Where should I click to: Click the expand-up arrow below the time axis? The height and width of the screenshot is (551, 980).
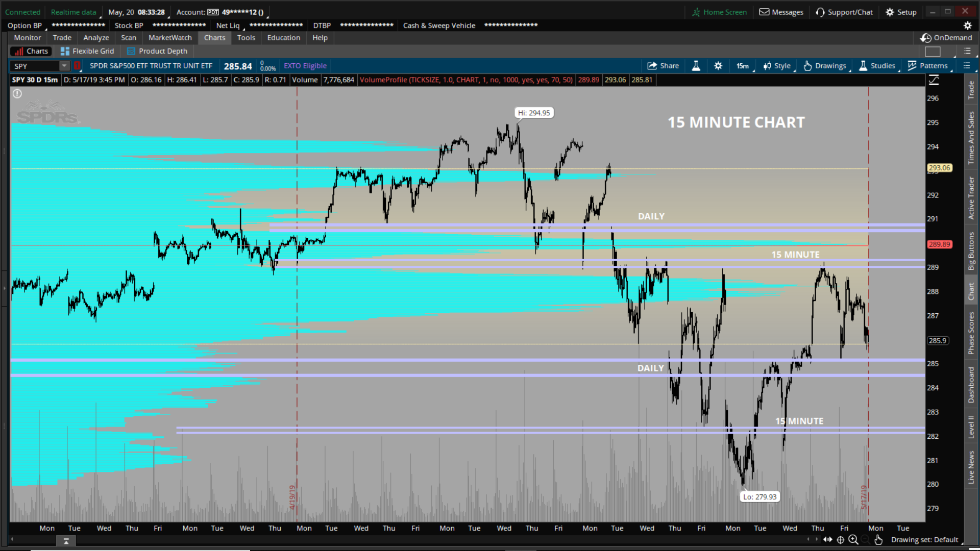coord(66,541)
